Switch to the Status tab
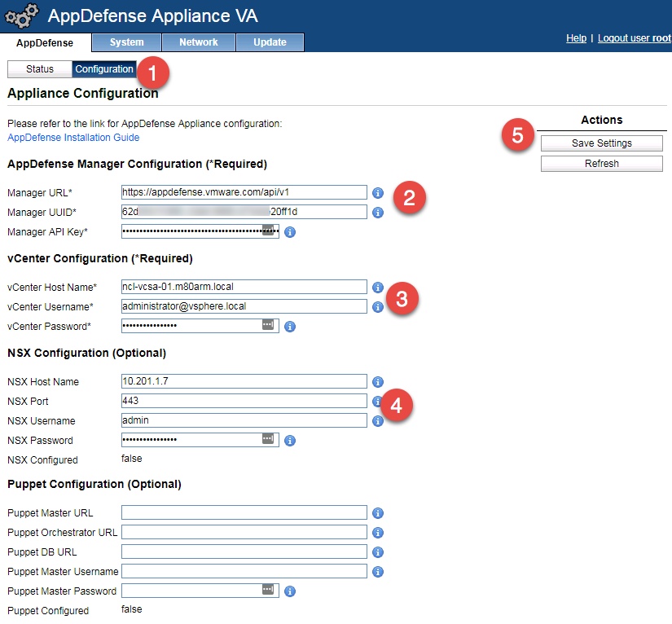 coord(38,69)
